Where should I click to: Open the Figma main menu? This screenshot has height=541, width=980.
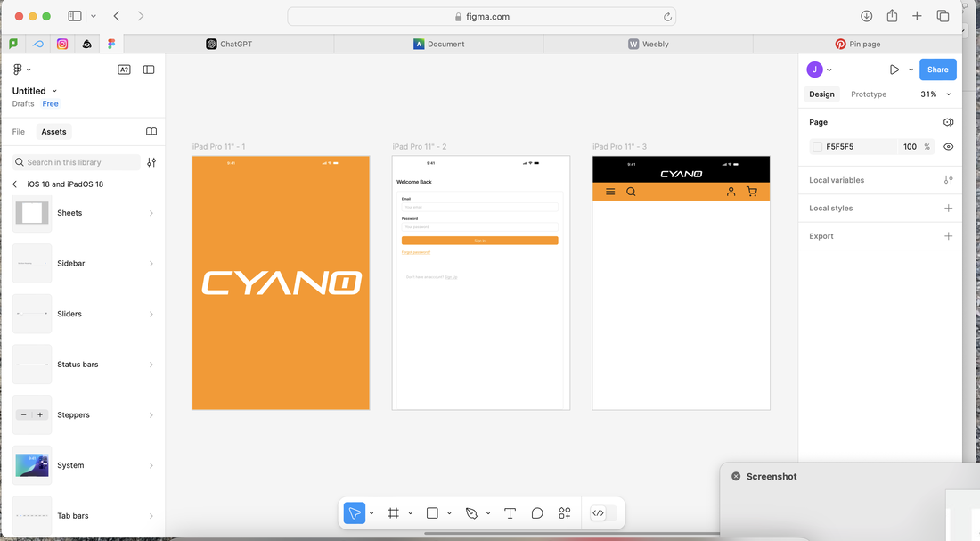click(x=20, y=70)
